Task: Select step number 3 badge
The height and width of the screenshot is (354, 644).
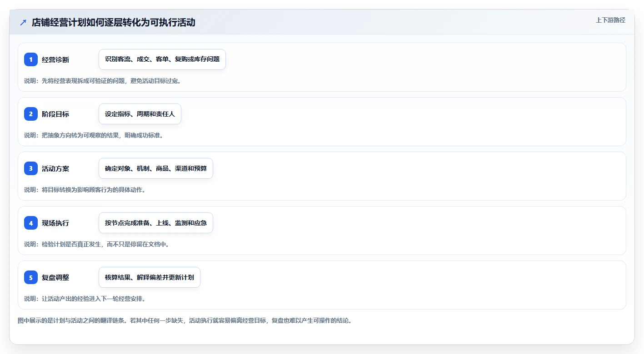Action: click(x=31, y=168)
